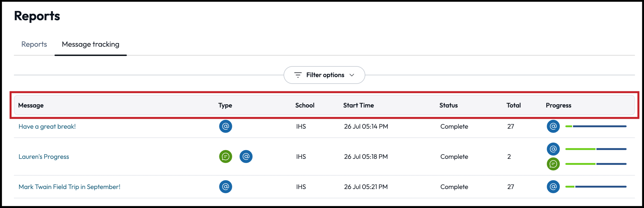Viewport: 644px width, 208px height.
Task: Click the email progress icon for 'Have a great break!'
Action: pos(553,126)
